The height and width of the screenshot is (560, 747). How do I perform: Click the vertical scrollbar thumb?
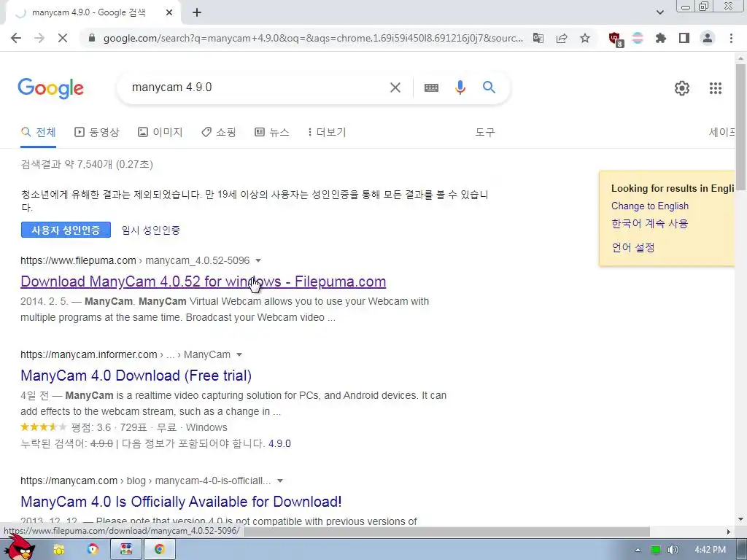[740, 127]
